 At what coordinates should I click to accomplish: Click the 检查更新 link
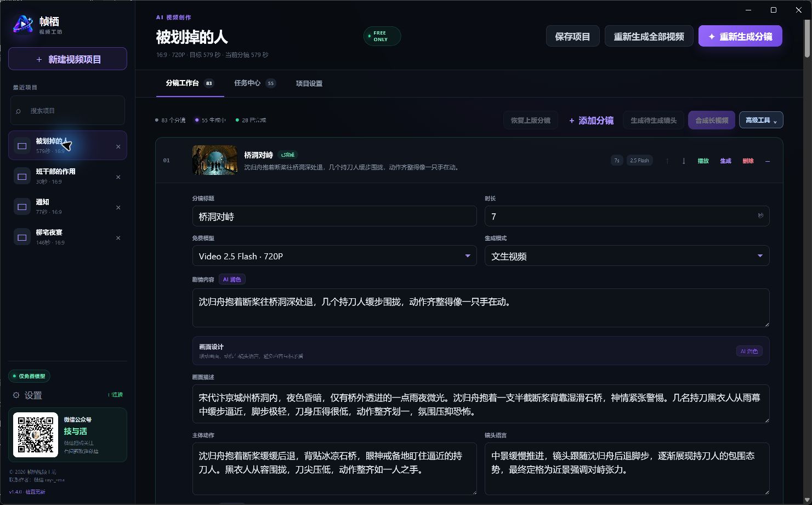(x=36, y=492)
